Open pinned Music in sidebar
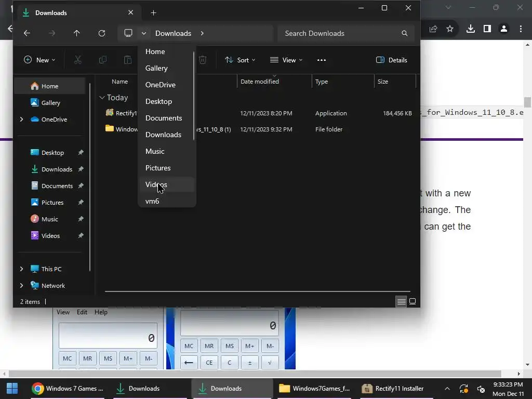The width and height of the screenshot is (532, 399). (49, 219)
